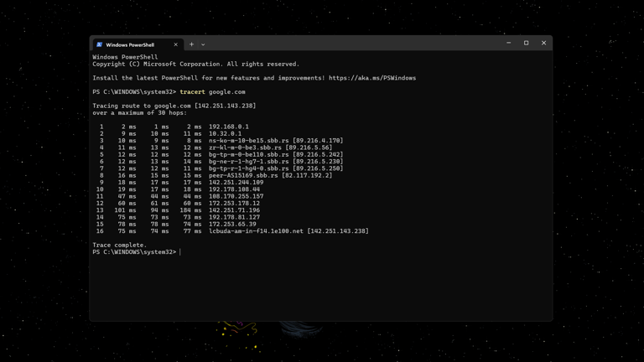644x362 pixels.
Task: Click hostname peer-AS15169.sbb.rs
Action: pos(243,176)
